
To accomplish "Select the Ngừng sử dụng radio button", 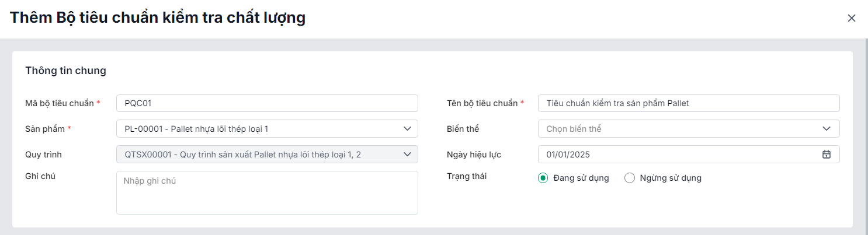I will pos(630,178).
